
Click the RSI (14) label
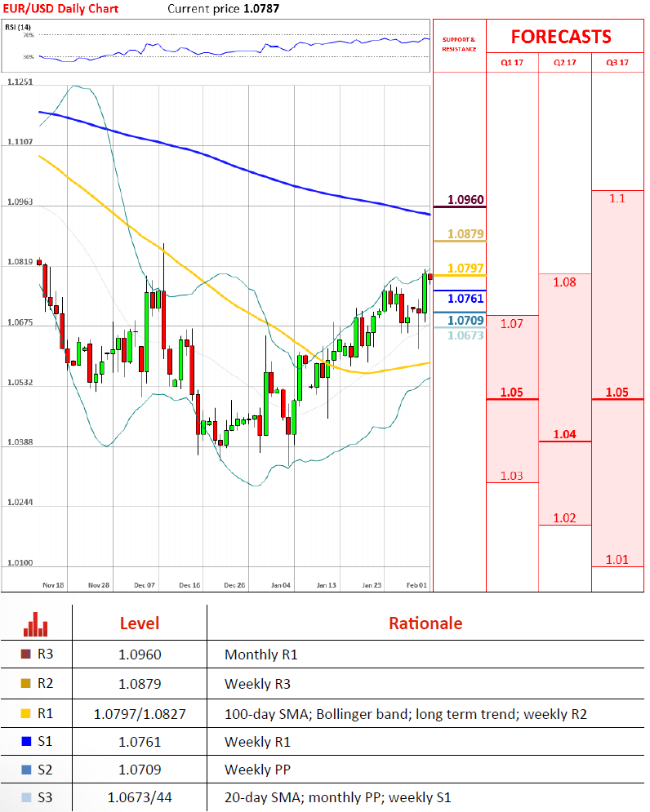pos(18,27)
